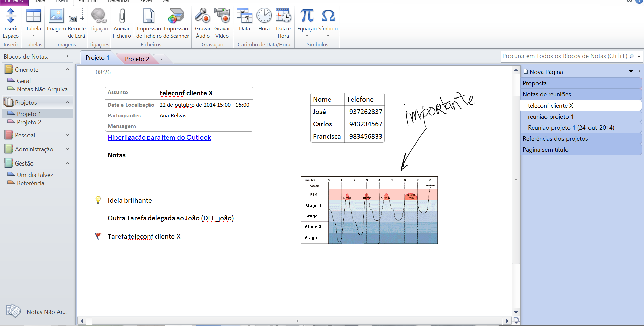Viewport: 644px width, 326px height.
Task: Follow the Hiperligação para item do Outlook link
Action: [x=159, y=137]
